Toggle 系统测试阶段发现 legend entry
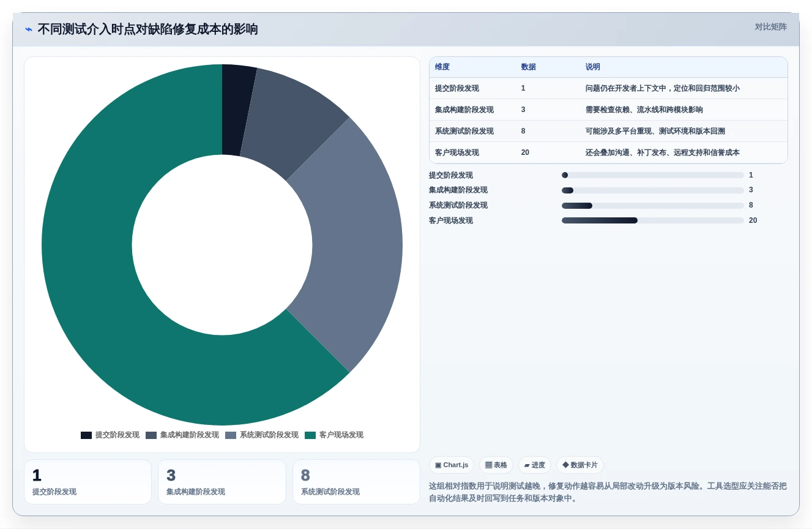The width and height of the screenshot is (812, 529). 262,435
